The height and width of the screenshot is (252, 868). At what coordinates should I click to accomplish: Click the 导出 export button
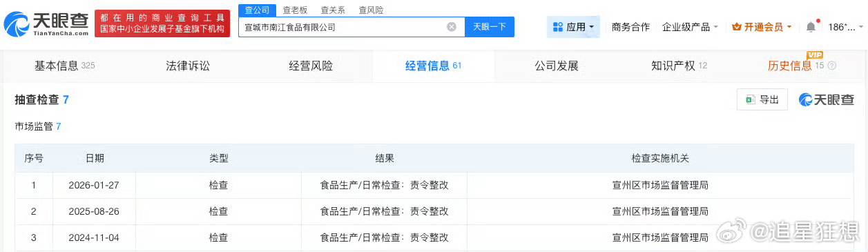[762, 99]
